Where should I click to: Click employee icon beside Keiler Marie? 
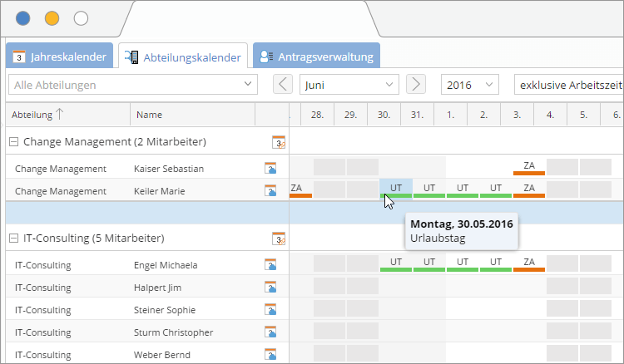point(270,191)
